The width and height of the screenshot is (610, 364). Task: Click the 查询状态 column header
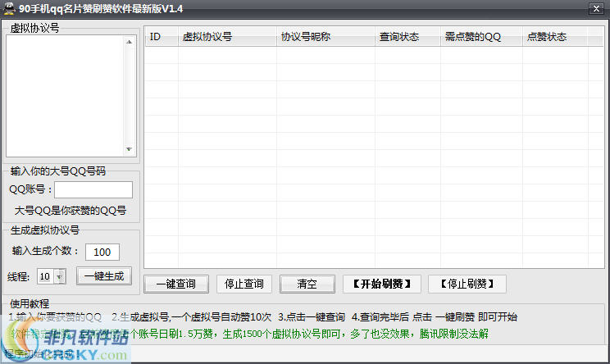tap(407, 37)
